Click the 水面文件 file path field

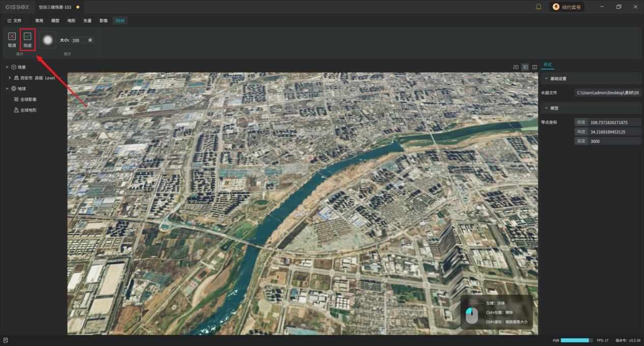point(608,93)
